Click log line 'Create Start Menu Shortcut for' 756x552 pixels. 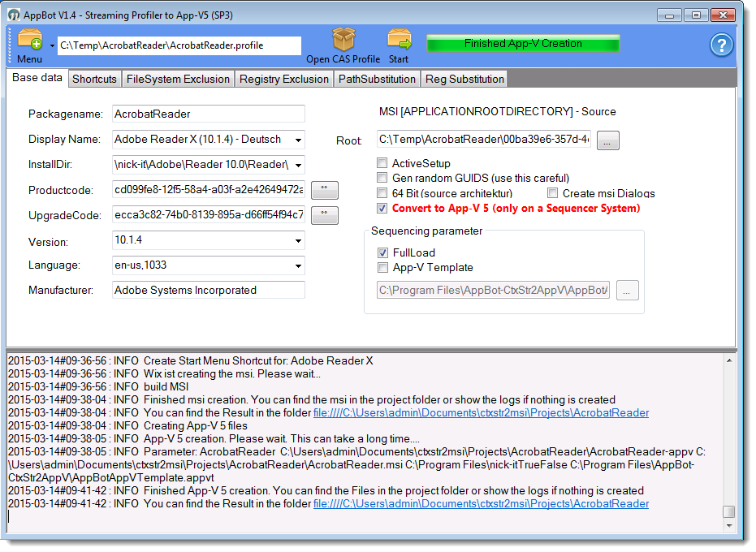(191, 361)
